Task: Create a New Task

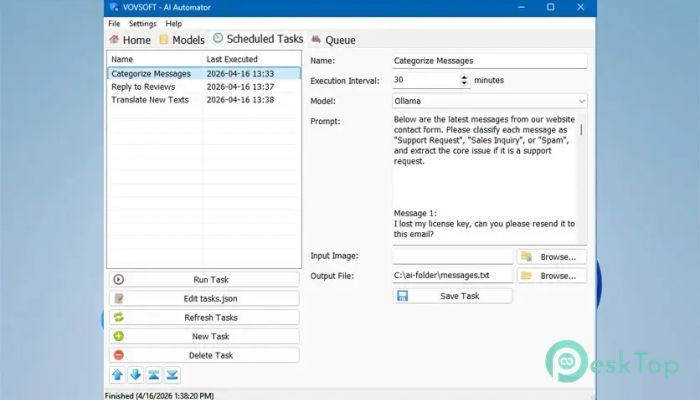Action: click(204, 336)
